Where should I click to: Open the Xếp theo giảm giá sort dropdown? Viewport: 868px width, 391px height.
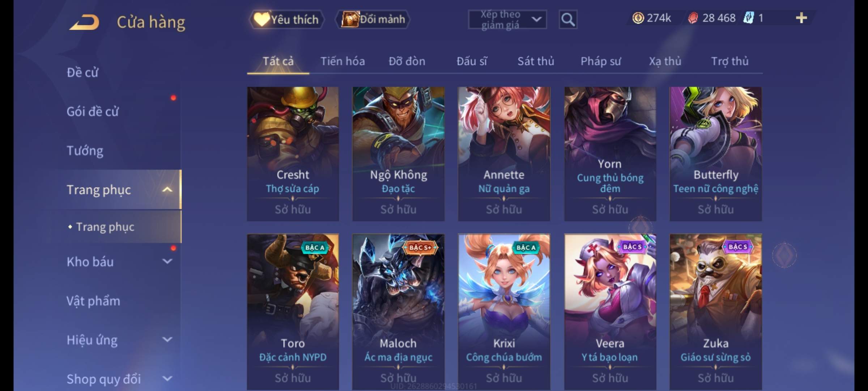pos(507,19)
